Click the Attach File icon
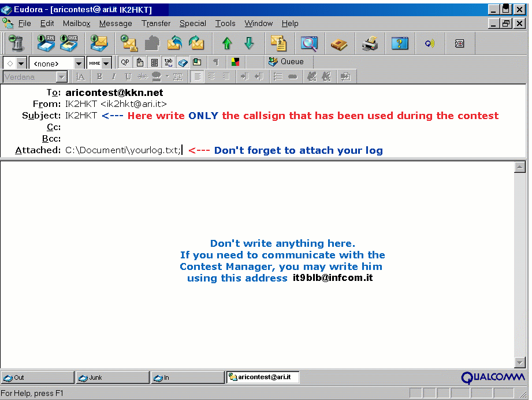Image resolution: width=532 pixels, height=400 pixels. coord(279,43)
